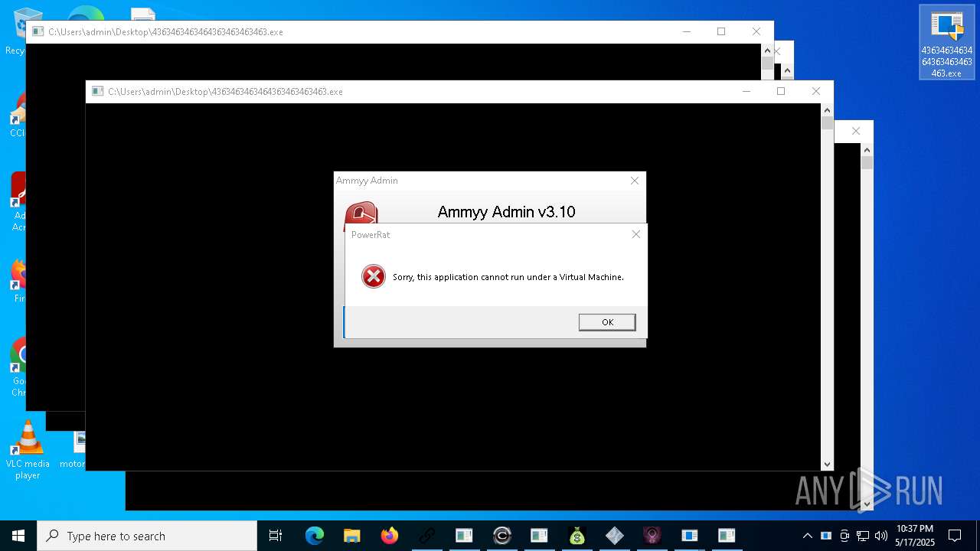The width and height of the screenshot is (980, 551).
Task: Click OK in the PowerRat error dialog
Action: click(607, 322)
